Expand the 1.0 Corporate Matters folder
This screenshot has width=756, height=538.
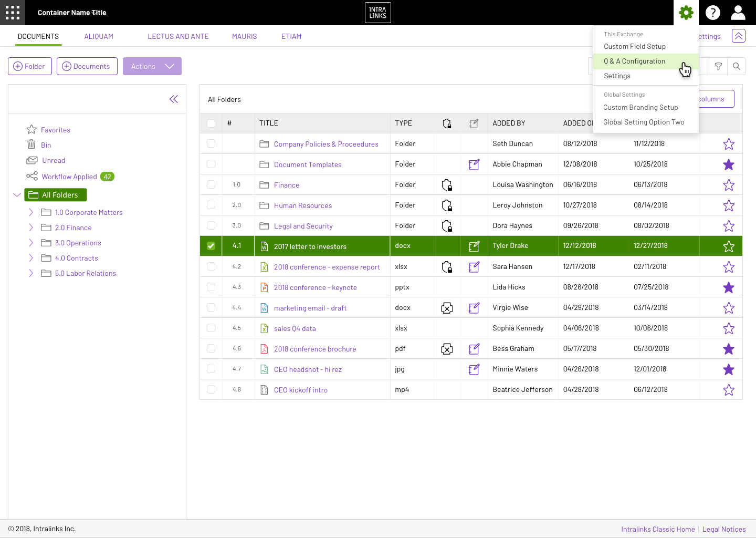[31, 212]
